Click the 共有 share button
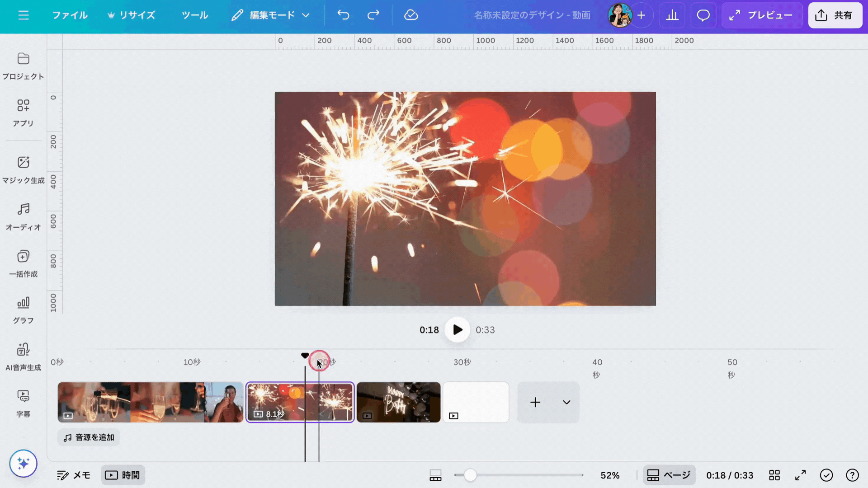868x488 pixels. click(835, 15)
